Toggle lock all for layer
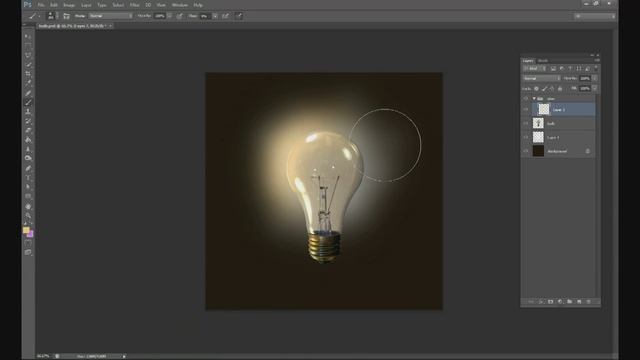 coord(560,89)
